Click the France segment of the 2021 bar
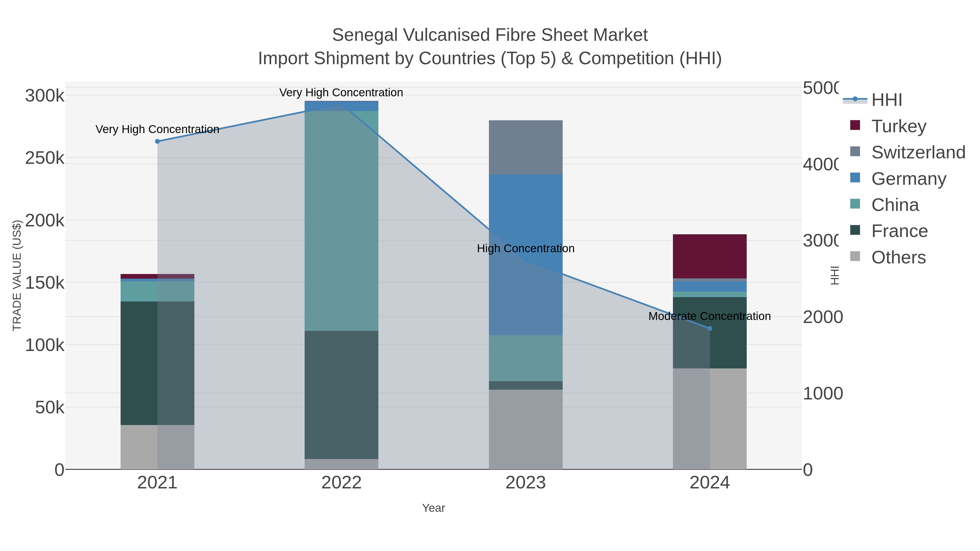The width and height of the screenshot is (980, 551). (158, 364)
